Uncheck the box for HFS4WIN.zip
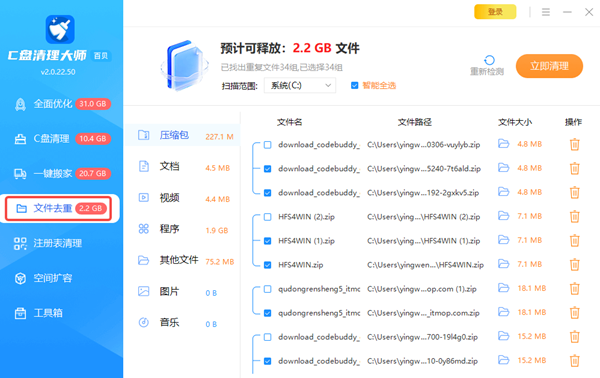The height and width of the screenshot is (378, 600). pyautogui.click(x=267, y=265)
